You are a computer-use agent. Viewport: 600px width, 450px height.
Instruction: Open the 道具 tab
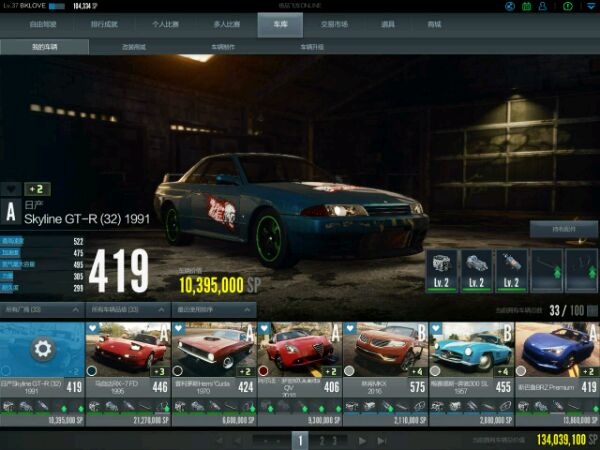[x=388, y=24]
